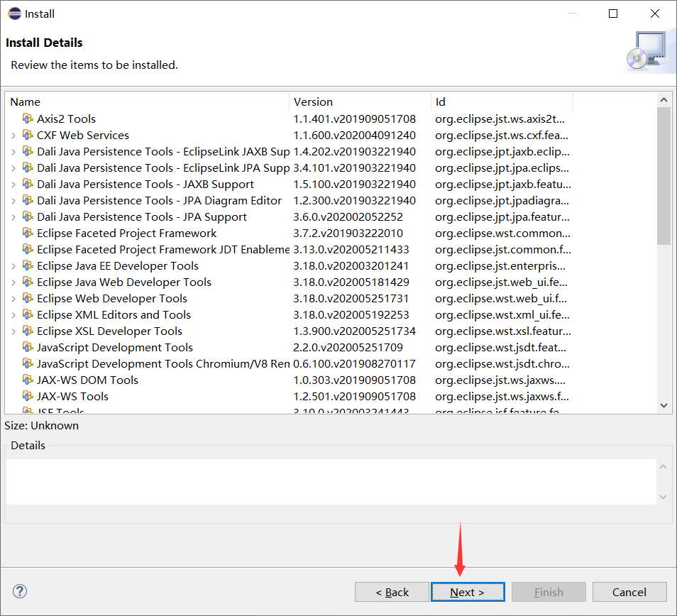This screenshot has width=677, height=616.
Task: Click icon beside Dali JPA Support
Action: [x=28, y=216]
